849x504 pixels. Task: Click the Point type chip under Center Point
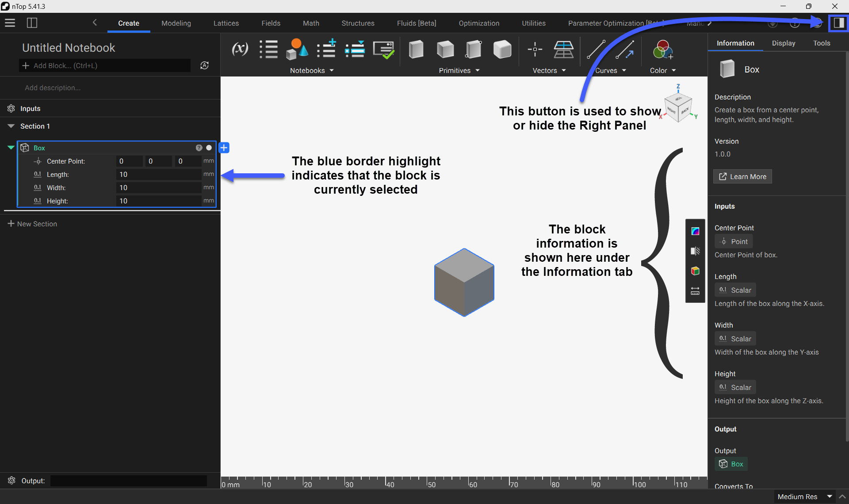click(734, 241)
